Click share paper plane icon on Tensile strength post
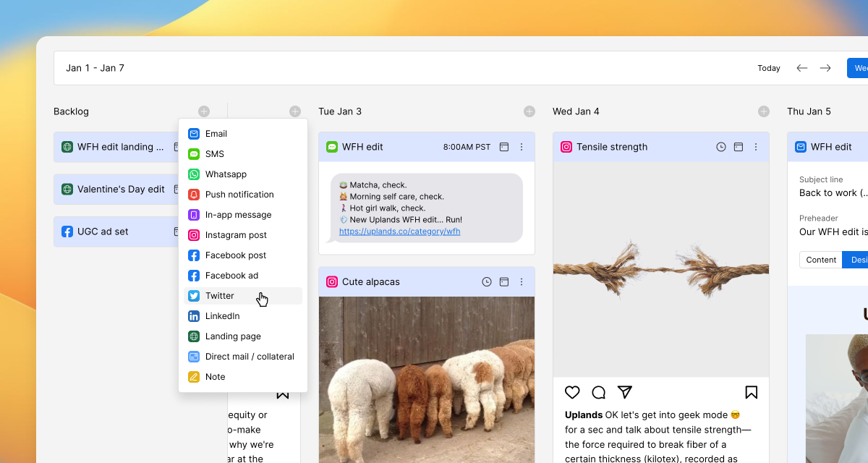868x463 pixels. [625, 392]
